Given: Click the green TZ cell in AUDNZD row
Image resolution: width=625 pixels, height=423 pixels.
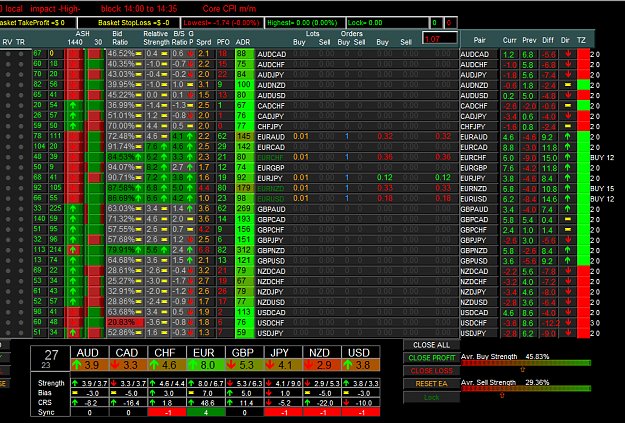Looking at the screenshot, I should pos(584,85).
